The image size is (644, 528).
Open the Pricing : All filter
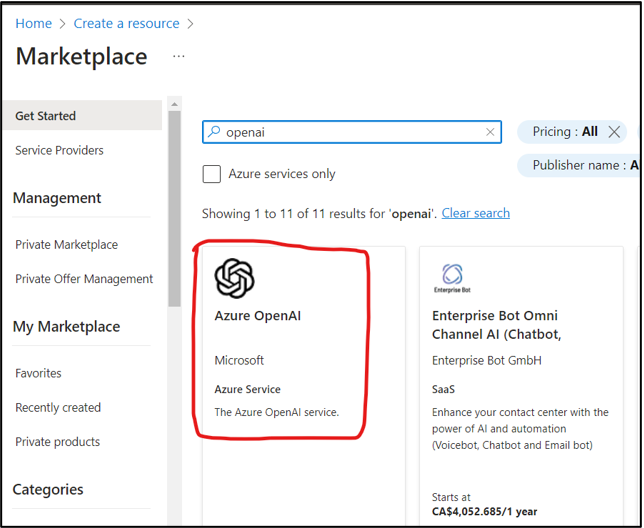pyautogui.click(x=565, y=132)
